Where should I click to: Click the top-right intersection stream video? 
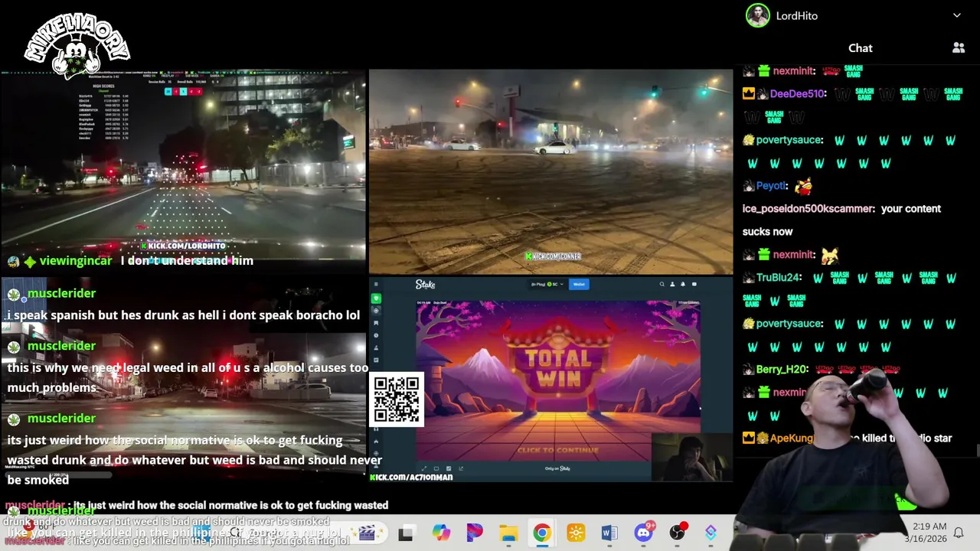point(550,172)
